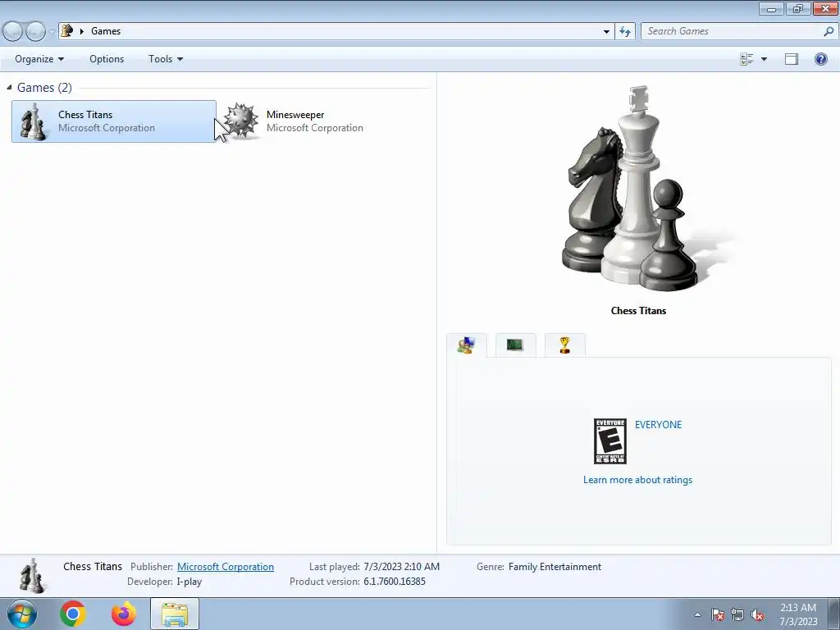Click the Chess Titans title under preview
Screen dimensions: 840x630
coord(638,311)
